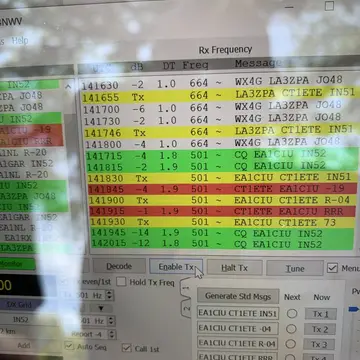Click the Rx Frequency panel title

[225, 50]
